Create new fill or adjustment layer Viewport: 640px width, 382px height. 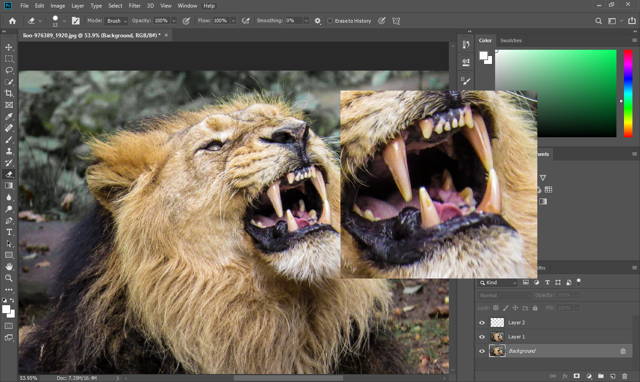589,376
